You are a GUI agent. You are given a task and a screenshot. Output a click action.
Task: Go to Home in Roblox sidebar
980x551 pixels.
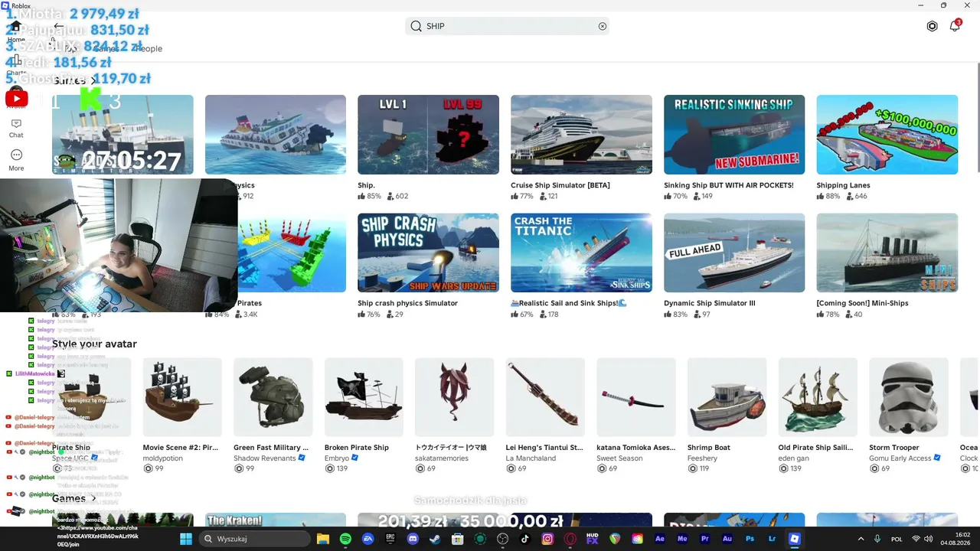[x=15, y=30]
